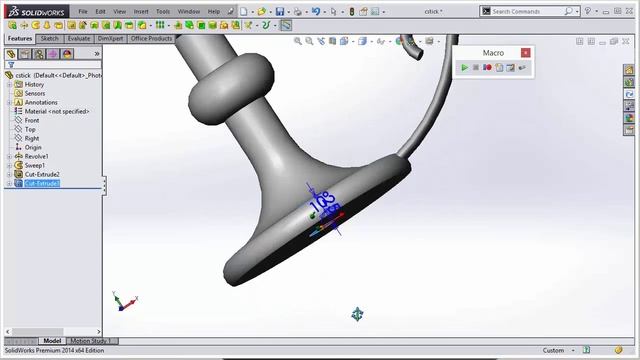The width and height of the screenshot is (640, 360).
Task: Open the Help menu
Action: pos(213,11)
